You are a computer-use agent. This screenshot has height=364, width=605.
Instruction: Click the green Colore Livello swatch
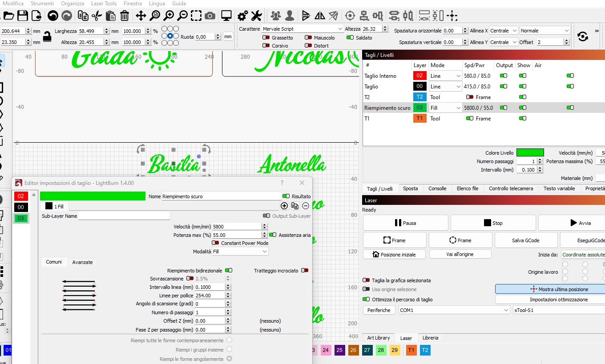tap(530, 152)
